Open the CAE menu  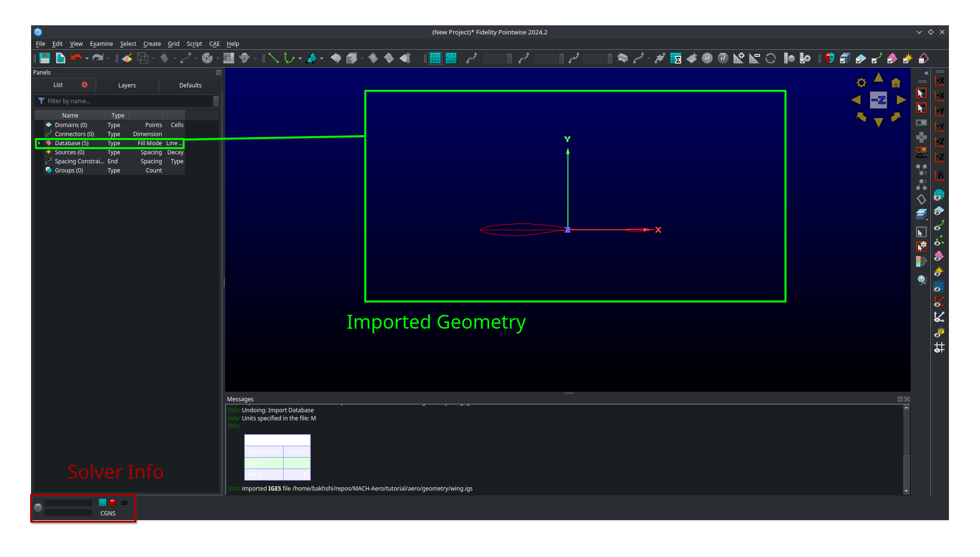click(214, 43)
